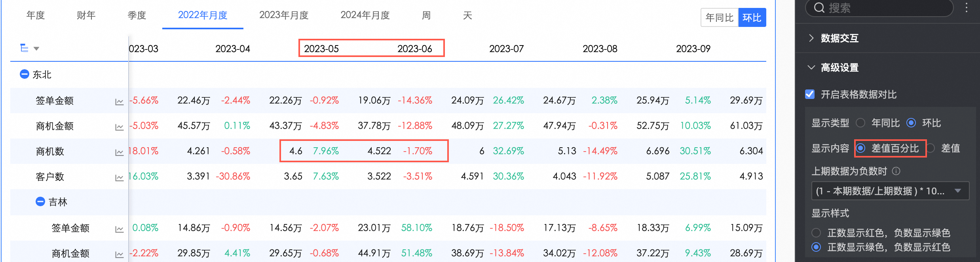Click the 年同比 button above the table
The width and height of the screenshot is (980, 262).
[x=719, y=17]
